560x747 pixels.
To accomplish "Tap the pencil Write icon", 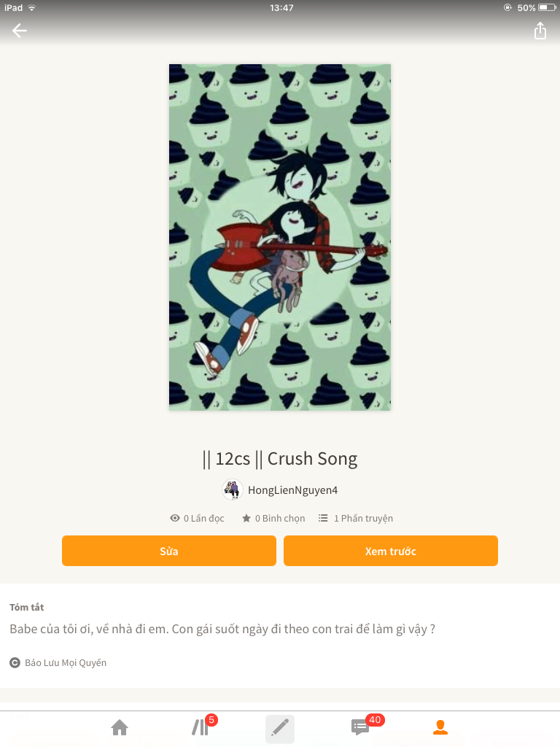I will coord(280,729).
